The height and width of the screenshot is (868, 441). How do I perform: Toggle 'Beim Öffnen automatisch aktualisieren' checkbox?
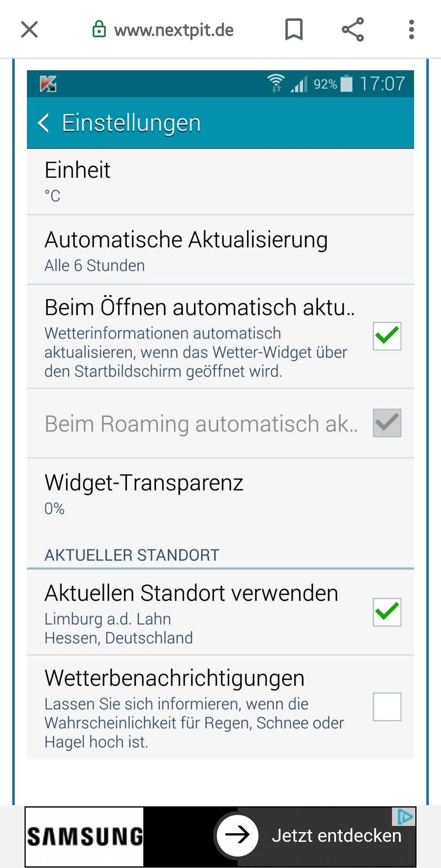[x=387, y=336]
